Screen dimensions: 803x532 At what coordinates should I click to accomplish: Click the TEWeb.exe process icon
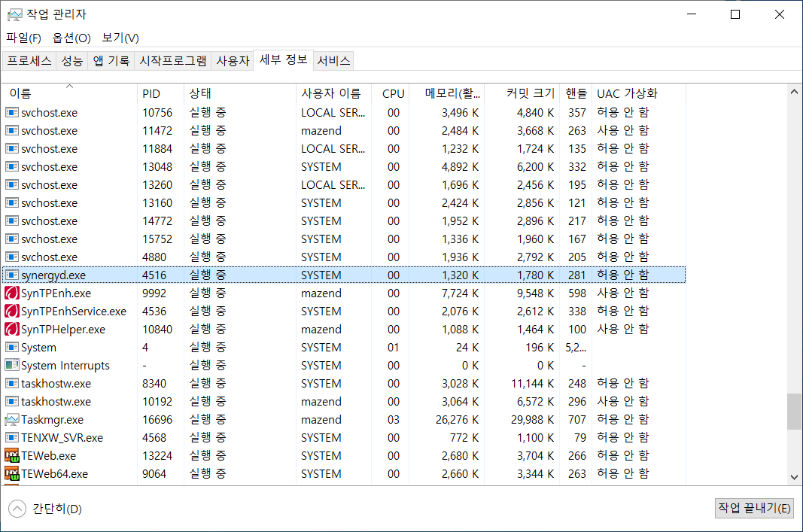(x=12, y=456)
